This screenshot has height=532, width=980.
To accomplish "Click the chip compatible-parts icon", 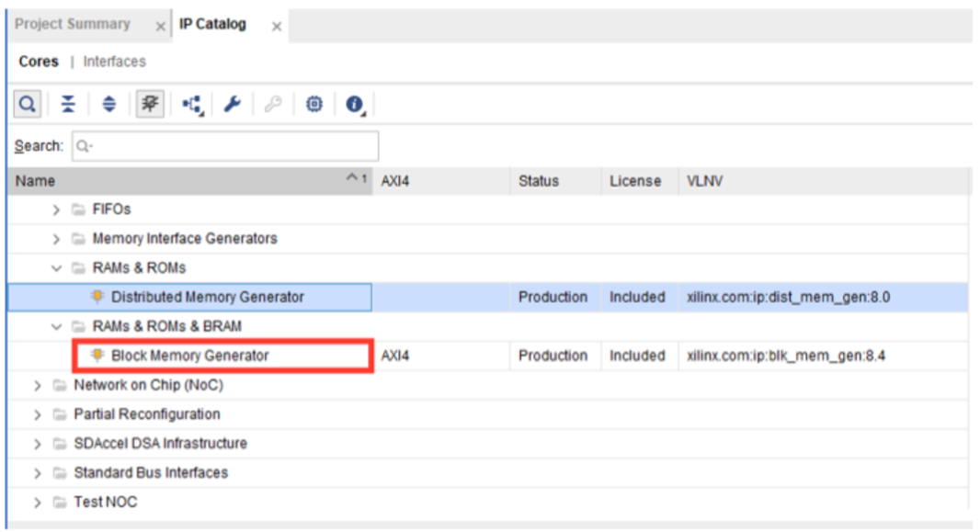I will [x=314, y=105].
